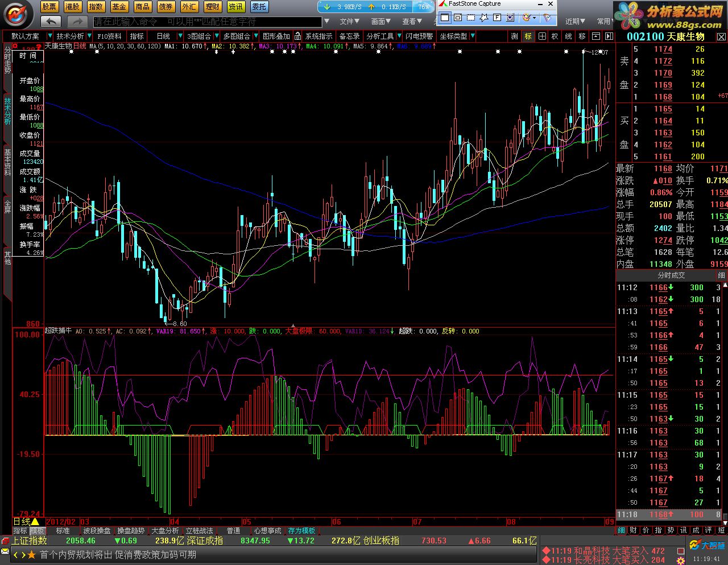Click the 指标 toolbar item

137,36
